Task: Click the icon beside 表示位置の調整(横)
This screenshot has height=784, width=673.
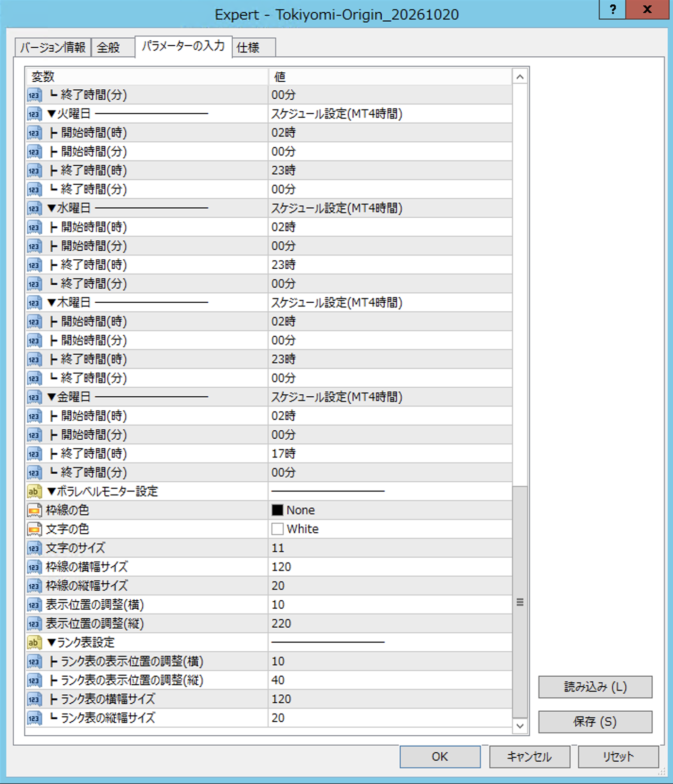Action: 34,605
